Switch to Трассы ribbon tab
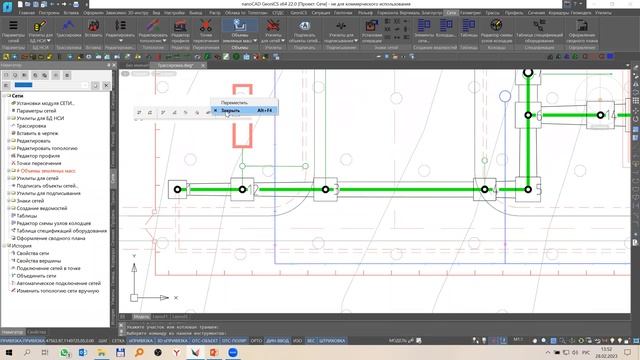Screen dimensions: 640x360 tap(492, 13)
